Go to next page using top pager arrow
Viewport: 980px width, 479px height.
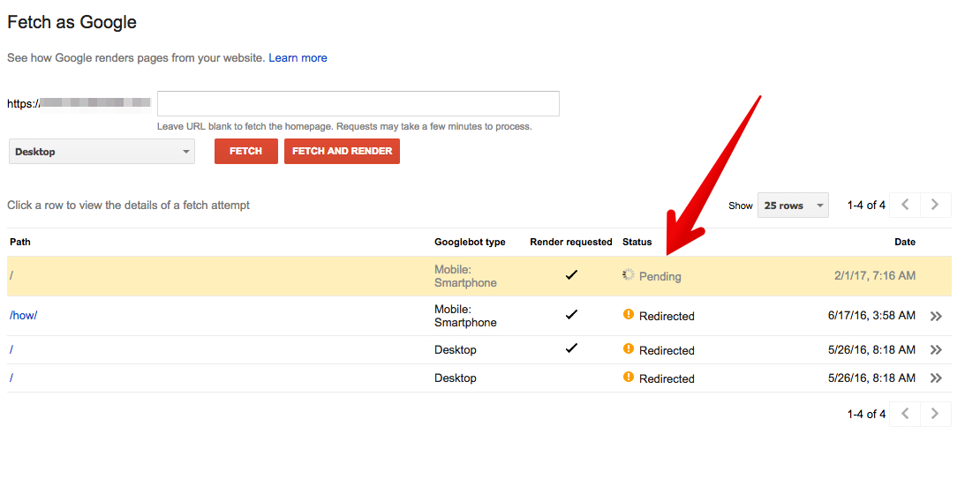936,205
